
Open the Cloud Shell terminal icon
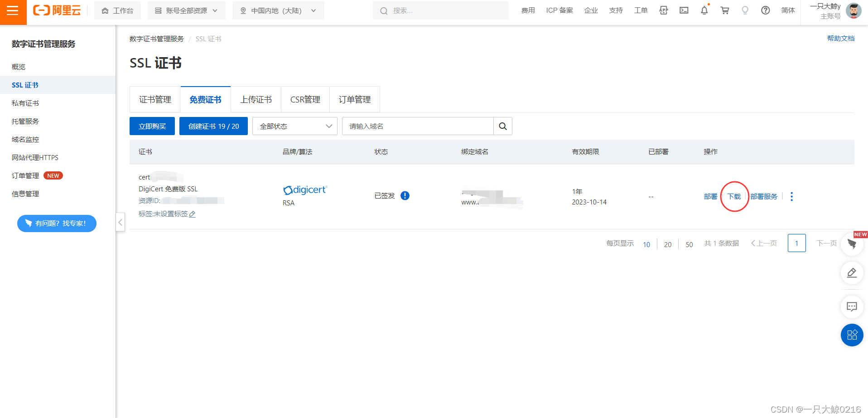point(684,10)
